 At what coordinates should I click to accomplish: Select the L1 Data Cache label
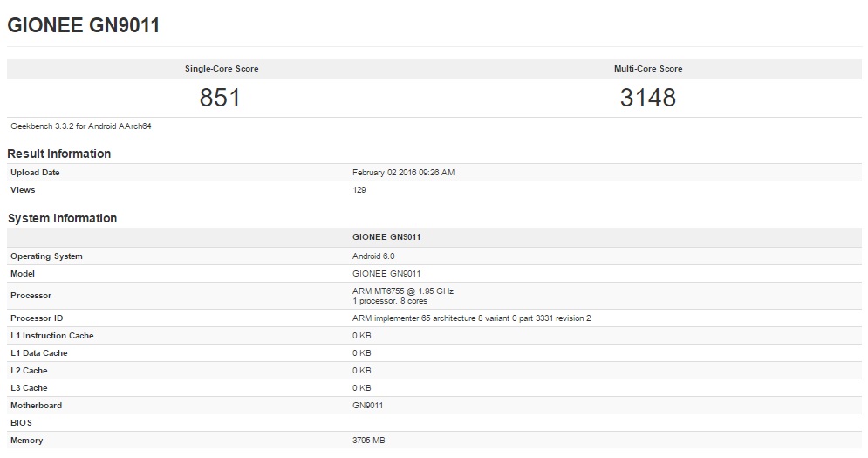pos(38,353)
